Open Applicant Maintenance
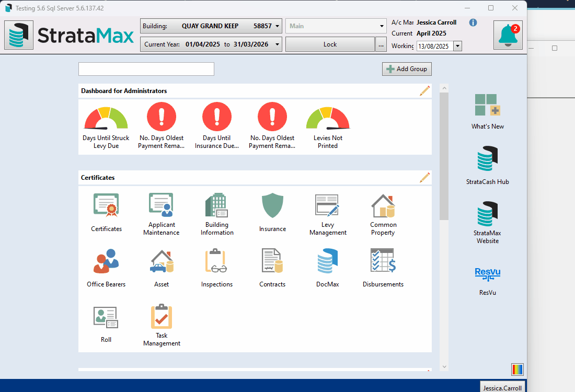This screenshot has height=392, width=575. (x=162, y=205)
